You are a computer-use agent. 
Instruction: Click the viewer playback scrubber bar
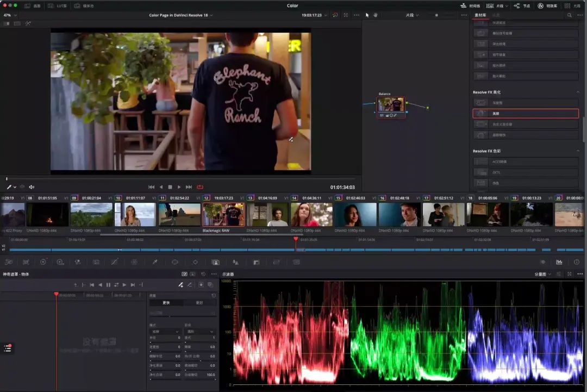[x=179, y=179]
